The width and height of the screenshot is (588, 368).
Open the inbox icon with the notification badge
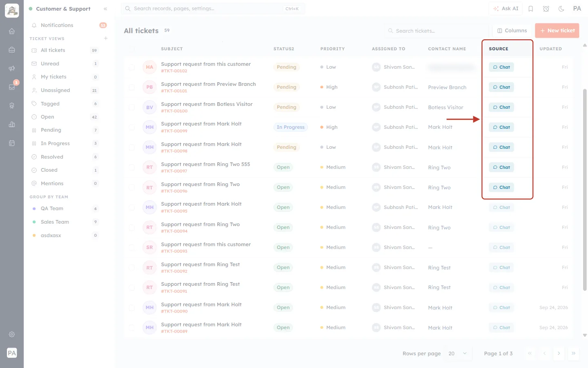pos(12,87)
